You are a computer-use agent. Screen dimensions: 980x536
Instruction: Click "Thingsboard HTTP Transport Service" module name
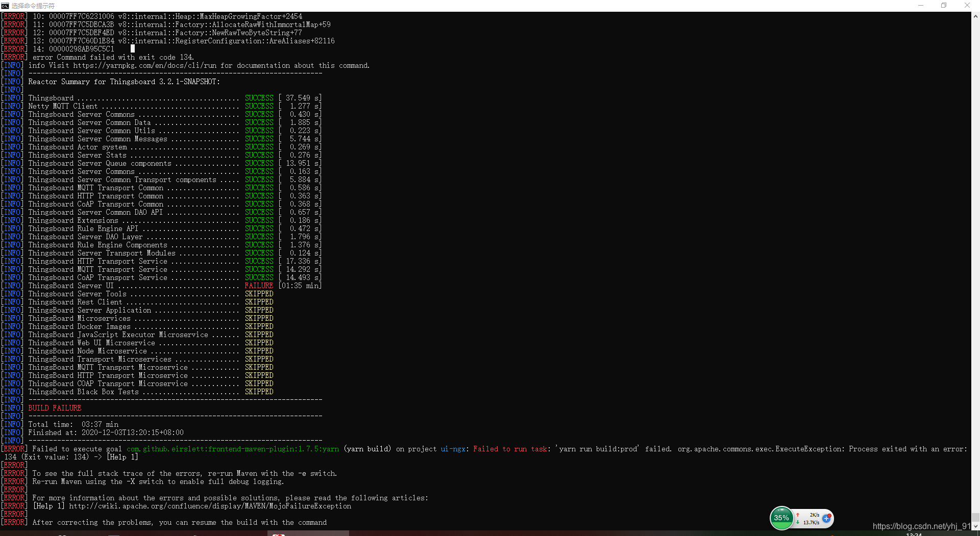pos(97,261)
